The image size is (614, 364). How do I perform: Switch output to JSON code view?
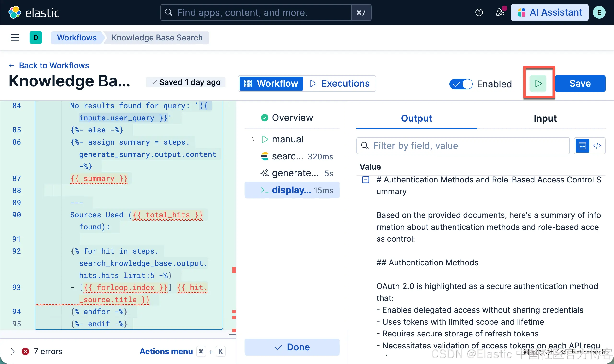coord(597,146)
